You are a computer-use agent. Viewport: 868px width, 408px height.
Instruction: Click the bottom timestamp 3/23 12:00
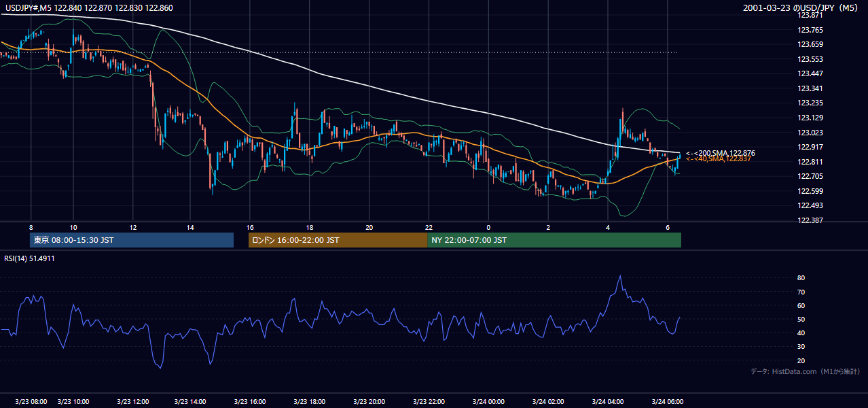click(x=132, y=402)
